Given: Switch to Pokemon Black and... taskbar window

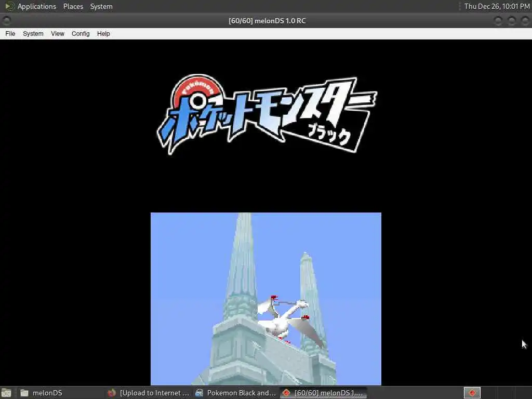Looking at the screenshot, I should pyautogui.click(x=236, y=393).
